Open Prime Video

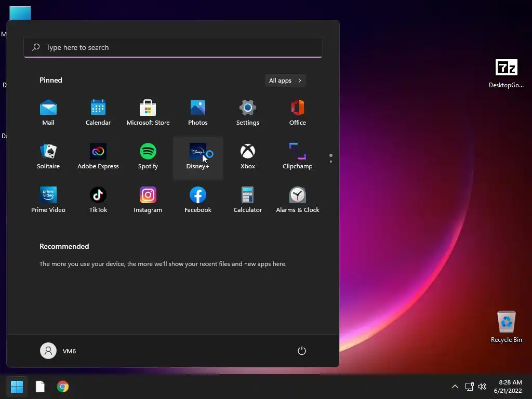48,200
